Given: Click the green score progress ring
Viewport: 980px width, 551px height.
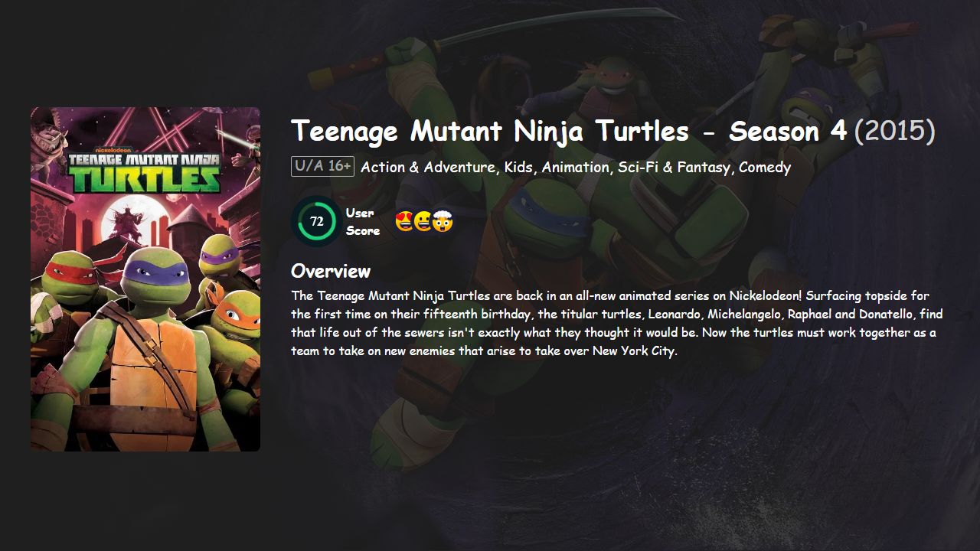Looking at the screenshot, I should tap(316, 204).
